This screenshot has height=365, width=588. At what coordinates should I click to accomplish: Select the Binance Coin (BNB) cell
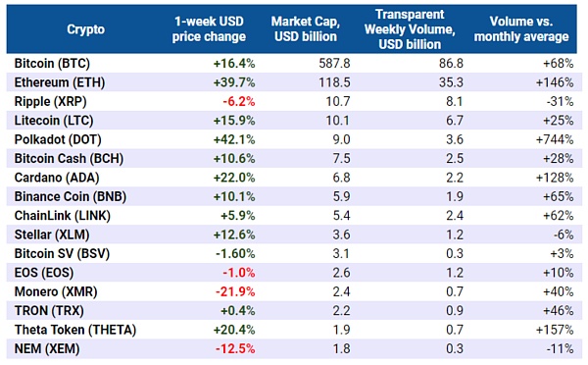click(x=71, y=196)
